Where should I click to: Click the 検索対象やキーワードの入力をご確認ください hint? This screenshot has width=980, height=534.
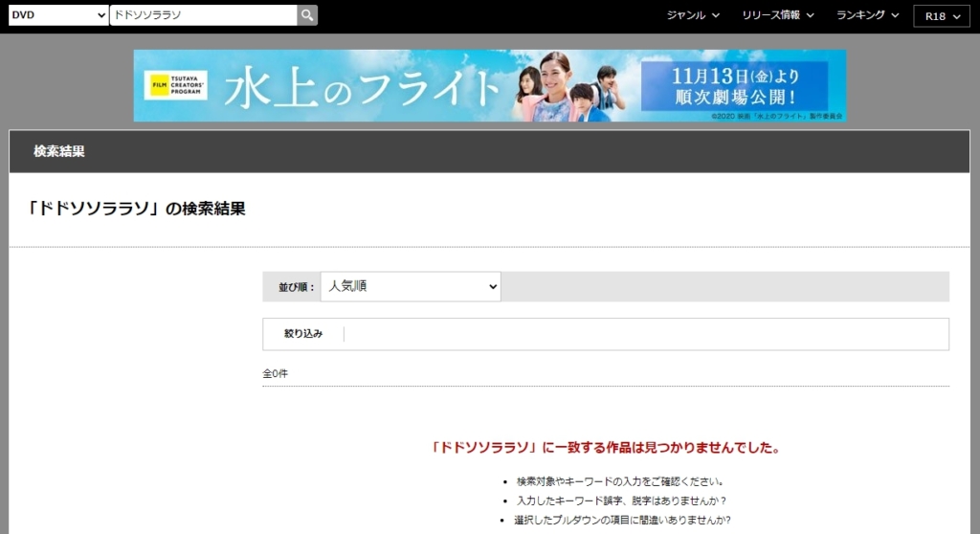tap(619, 481)
